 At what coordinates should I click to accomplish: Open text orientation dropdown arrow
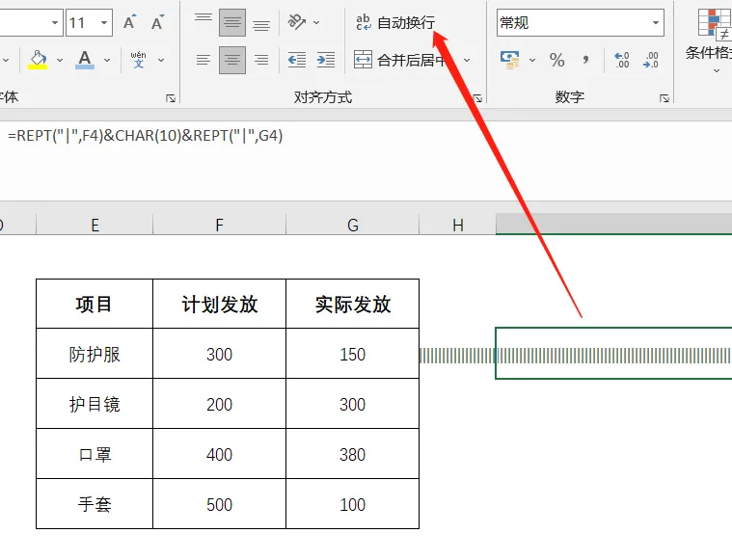(316, 22)
